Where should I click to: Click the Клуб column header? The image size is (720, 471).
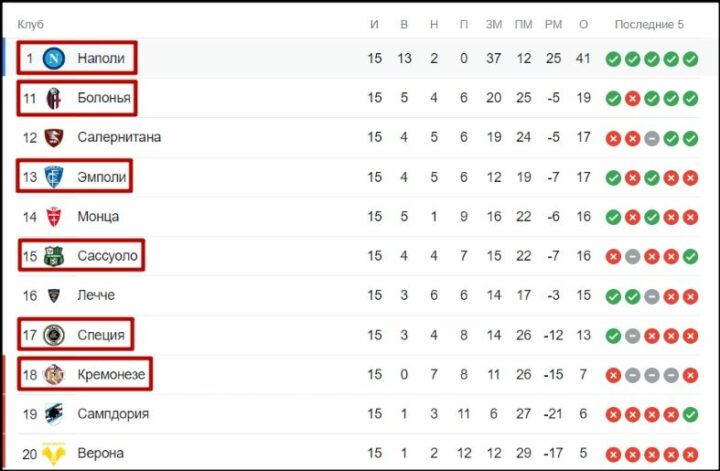[x=31, y=24]
